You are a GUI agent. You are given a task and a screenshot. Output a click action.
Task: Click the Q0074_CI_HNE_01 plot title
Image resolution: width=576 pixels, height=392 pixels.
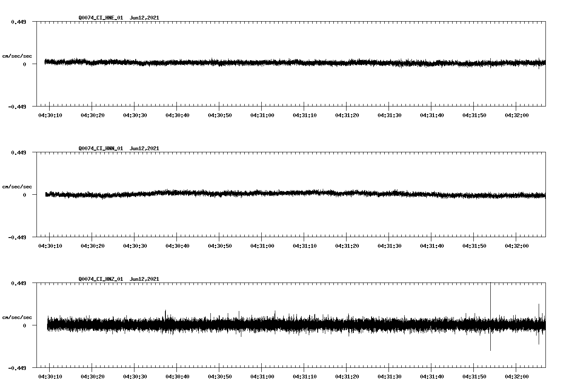pyautogui.click(x=101, y=18)
